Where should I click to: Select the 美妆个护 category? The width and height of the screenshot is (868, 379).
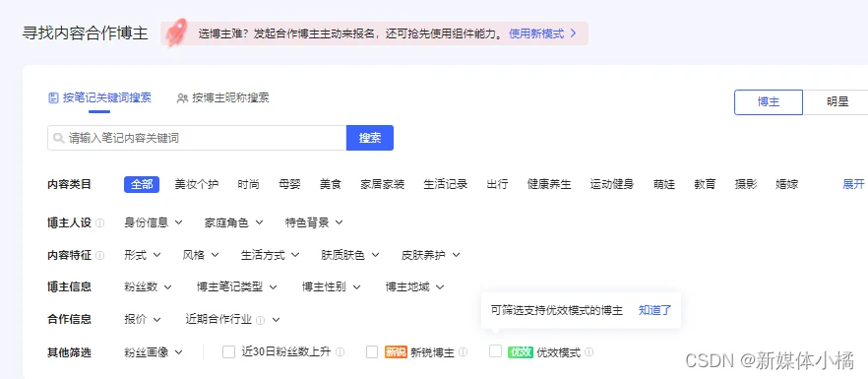click(197, 184)
